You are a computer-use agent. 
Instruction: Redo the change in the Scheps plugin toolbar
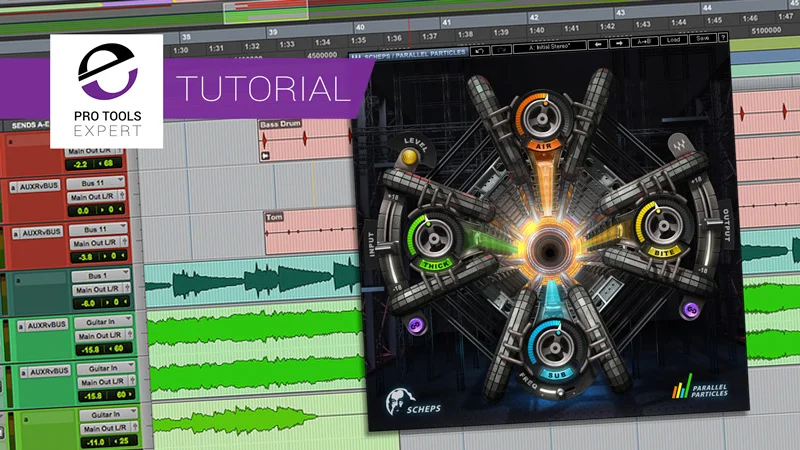point(502,49)
